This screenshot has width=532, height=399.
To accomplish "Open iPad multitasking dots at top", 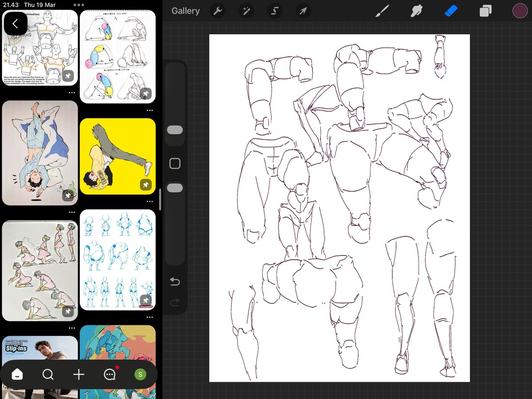I will [x=79, y=5].
